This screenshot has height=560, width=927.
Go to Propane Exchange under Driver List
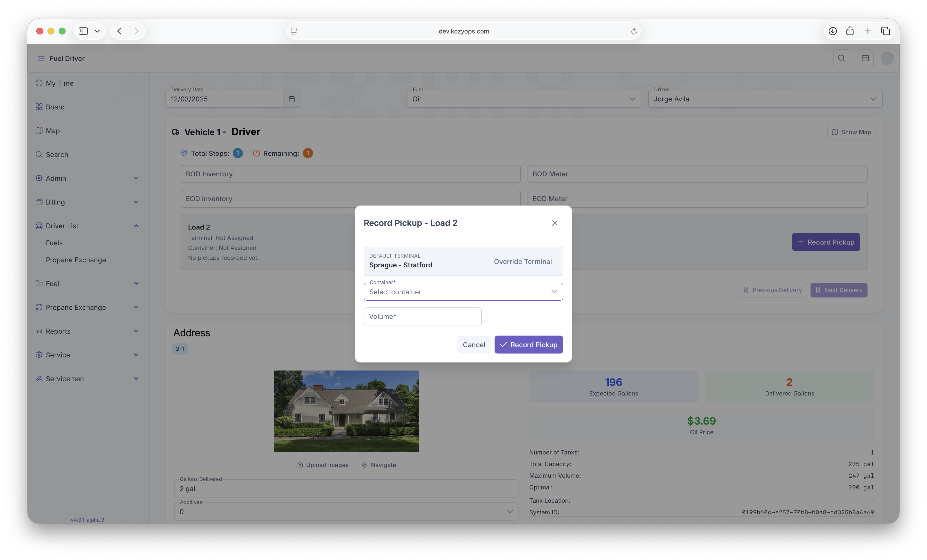click(76, 260)
